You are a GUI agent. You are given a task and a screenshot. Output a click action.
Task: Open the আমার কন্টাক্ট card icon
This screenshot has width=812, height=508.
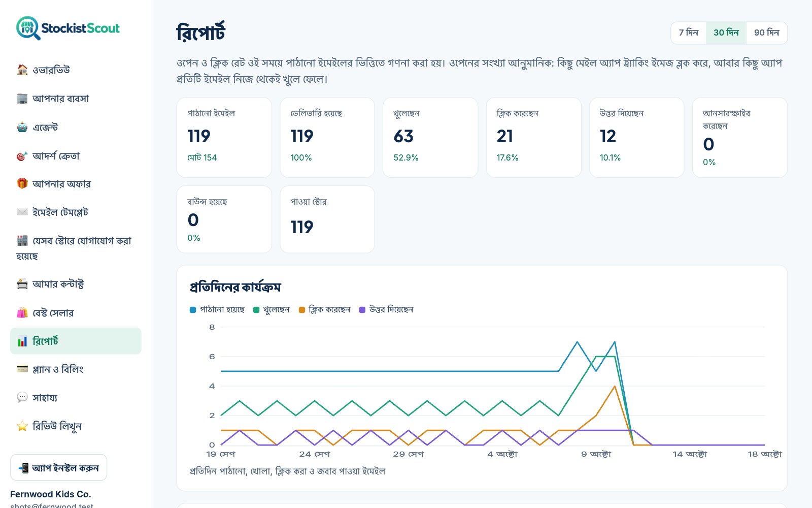pyautogui.click(x=22, y=284)
